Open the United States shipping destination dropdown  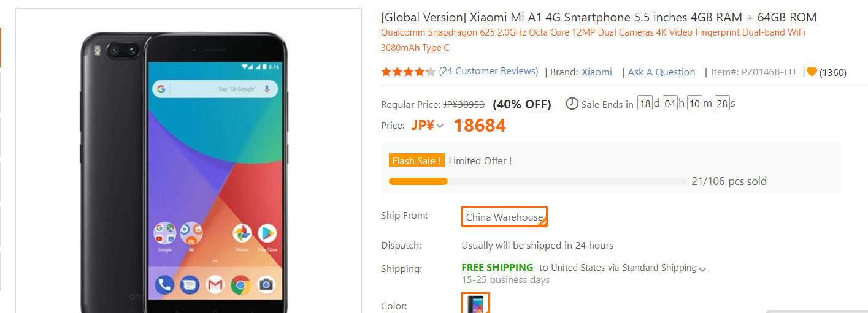629,268
